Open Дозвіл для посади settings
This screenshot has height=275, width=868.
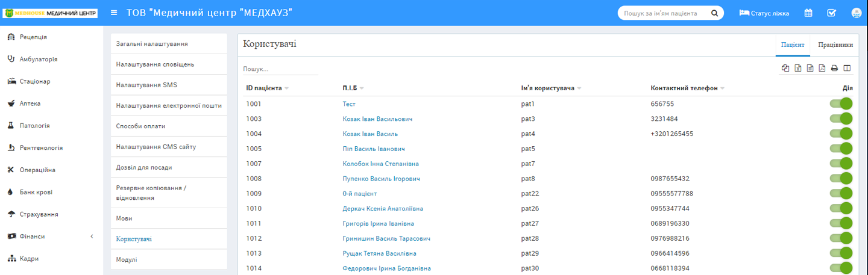(x=169, y=167)
